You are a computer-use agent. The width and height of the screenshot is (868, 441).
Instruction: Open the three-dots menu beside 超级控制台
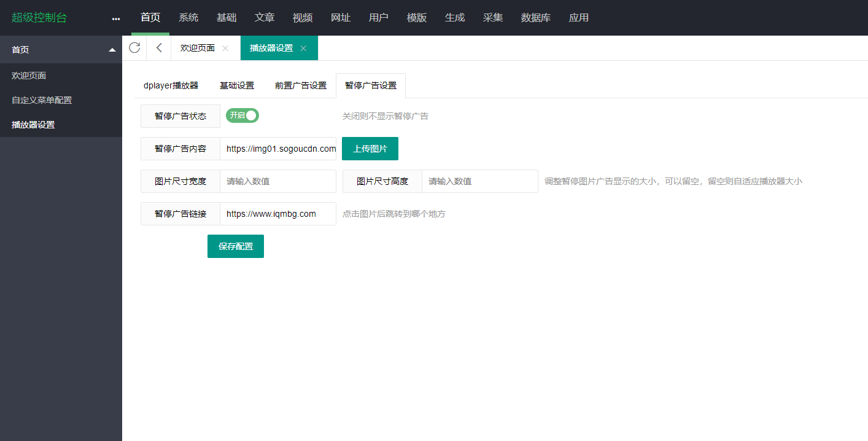point(116,18)
